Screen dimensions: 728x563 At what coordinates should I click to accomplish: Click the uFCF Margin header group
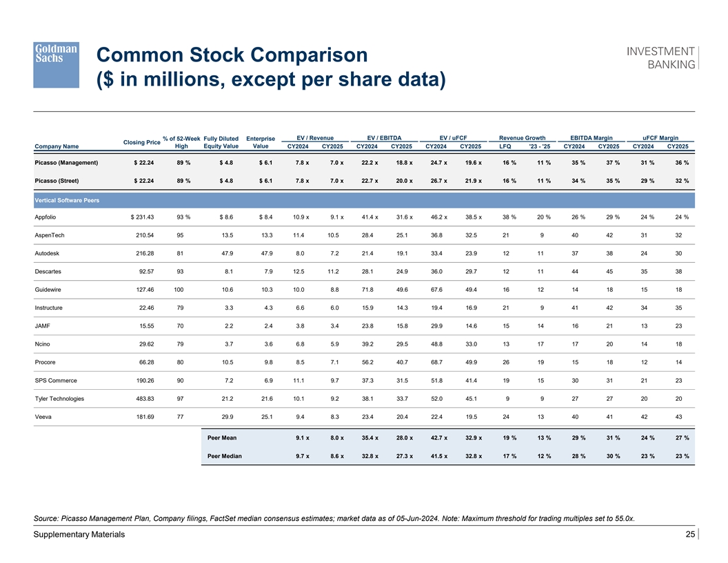pos(660,138)
